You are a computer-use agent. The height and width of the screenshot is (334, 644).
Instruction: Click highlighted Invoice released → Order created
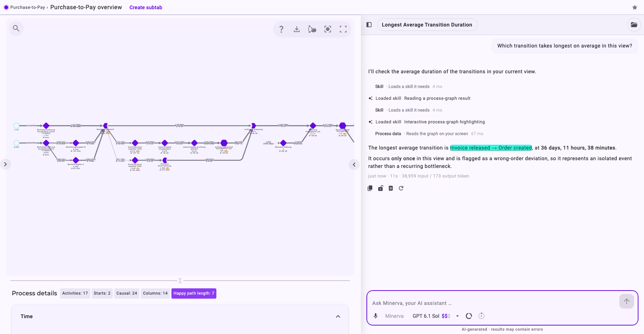click(x=491, y=148)
